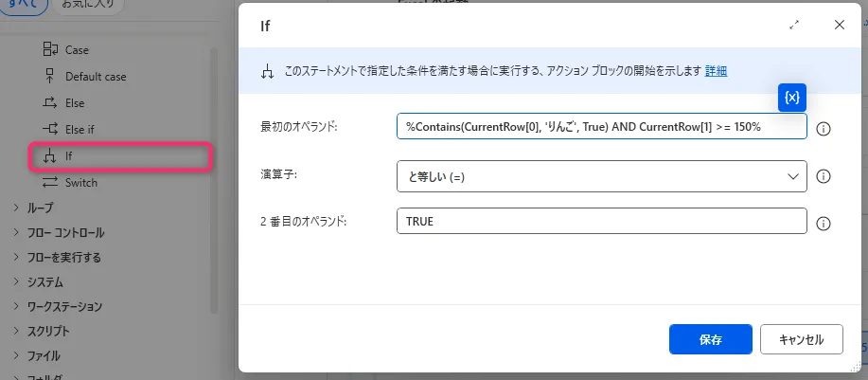Select the Default case action
This screenshot has height=380, width=868.
coord(95,76)
